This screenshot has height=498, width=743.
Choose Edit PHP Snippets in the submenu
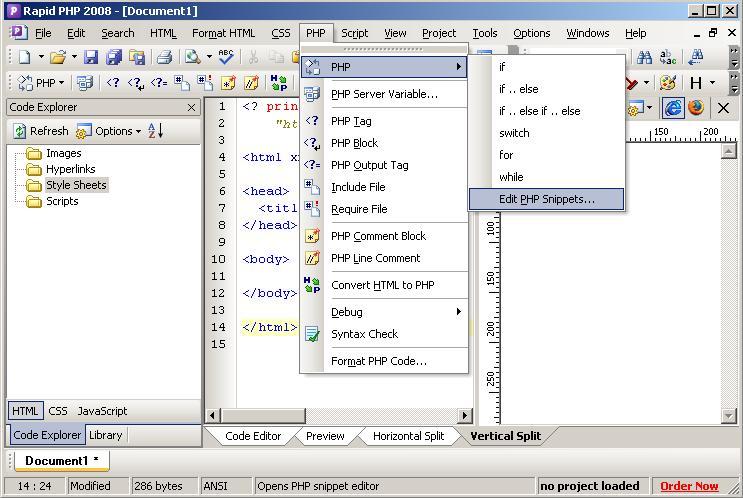tap(546, 199)
